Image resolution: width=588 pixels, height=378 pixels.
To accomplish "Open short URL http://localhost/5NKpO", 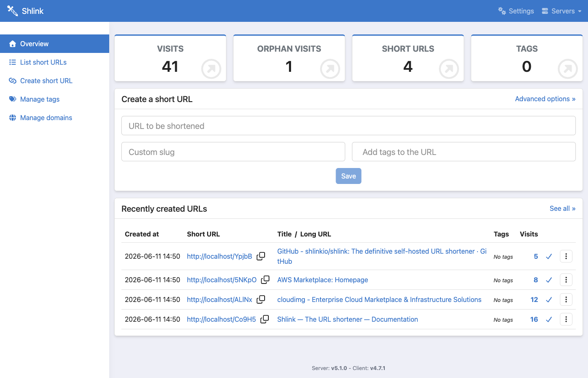I will coord(222,280).
